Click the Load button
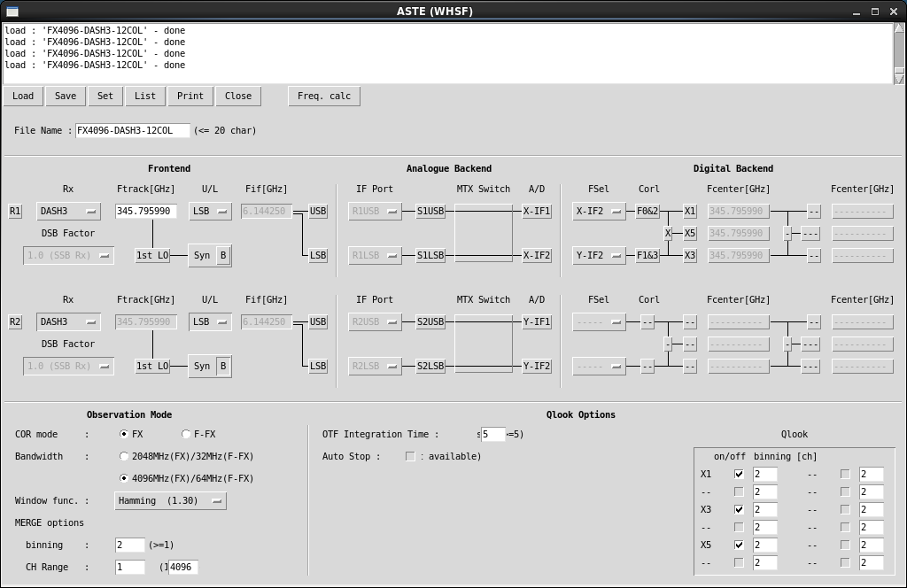This screenshot has height=588, width=907. (x=23, y=96)
